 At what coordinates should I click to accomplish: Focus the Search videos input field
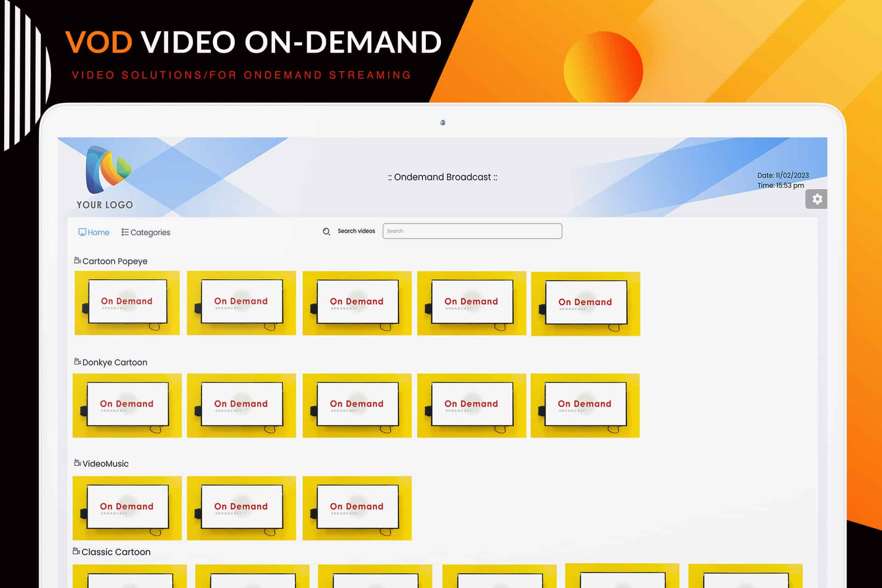[x=472, y=231]
